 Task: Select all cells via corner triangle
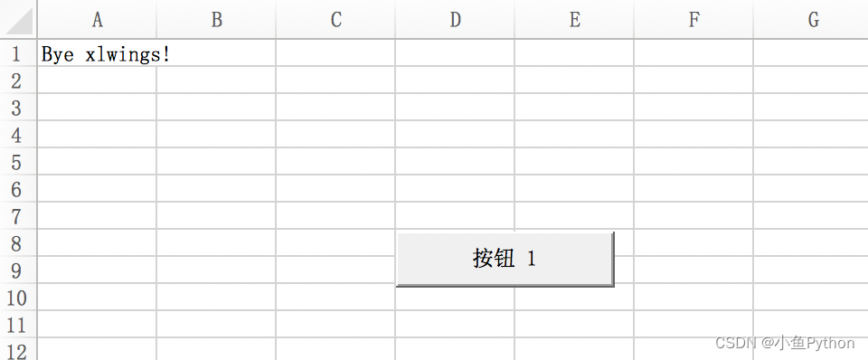pyautogui.click(x=18, y=19)
